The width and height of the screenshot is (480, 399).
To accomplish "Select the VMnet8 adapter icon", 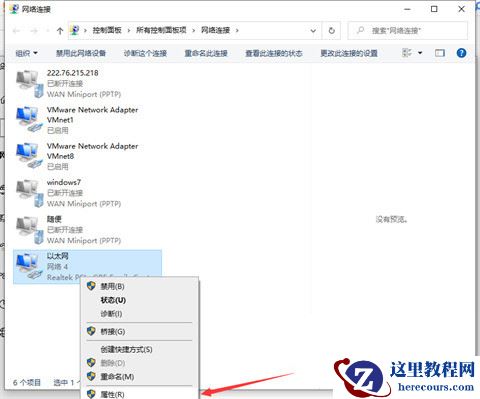I will coord(29,156).
